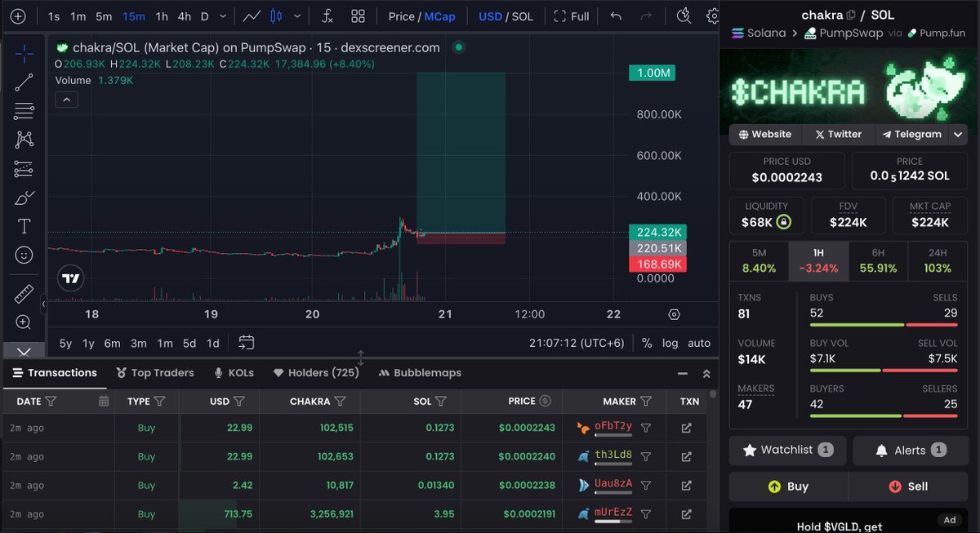Image resolution: width=980 pixels, height=533 pixels.
Task: Open the token Website link
Action: pos(765,135)
